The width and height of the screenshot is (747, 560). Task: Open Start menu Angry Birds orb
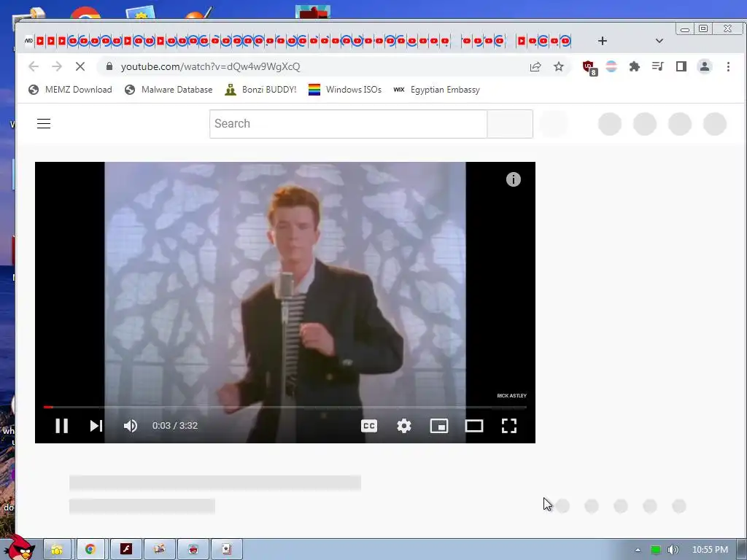pos(20,548)
